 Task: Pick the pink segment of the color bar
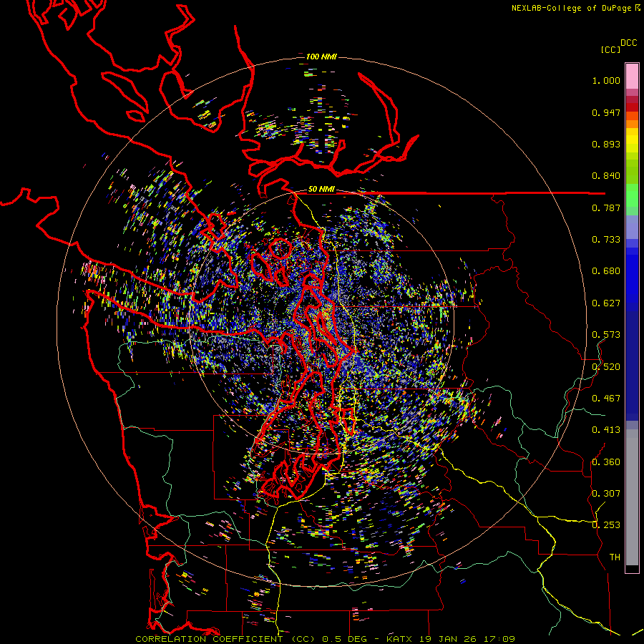632,77
